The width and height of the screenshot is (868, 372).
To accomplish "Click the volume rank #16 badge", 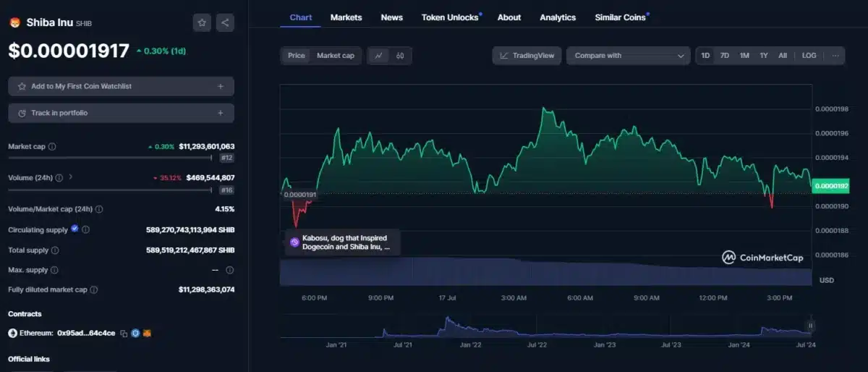I will [226, 190].
